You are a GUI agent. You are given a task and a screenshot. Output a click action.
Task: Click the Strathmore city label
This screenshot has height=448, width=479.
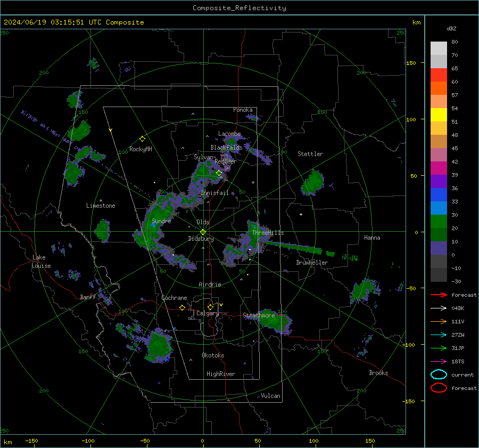tap(259, 315)
